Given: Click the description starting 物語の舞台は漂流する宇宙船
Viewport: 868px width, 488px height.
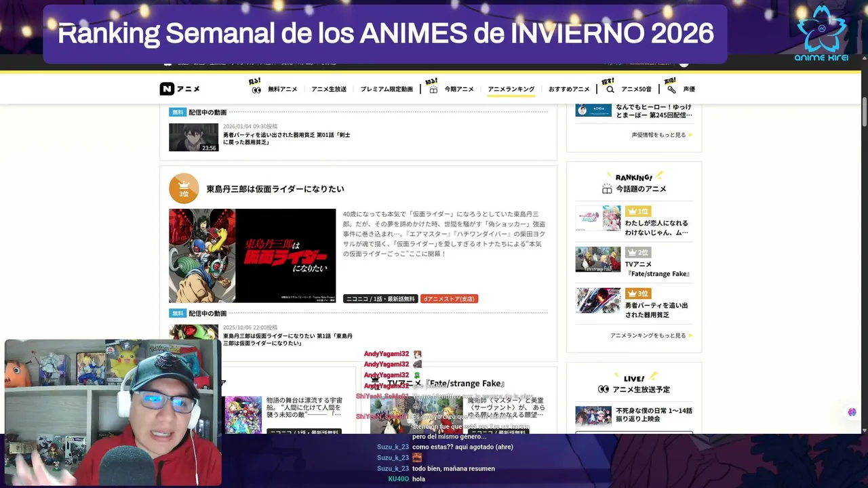Looking at the screenshot, I should pyautogui.click(x=304, y=407).
